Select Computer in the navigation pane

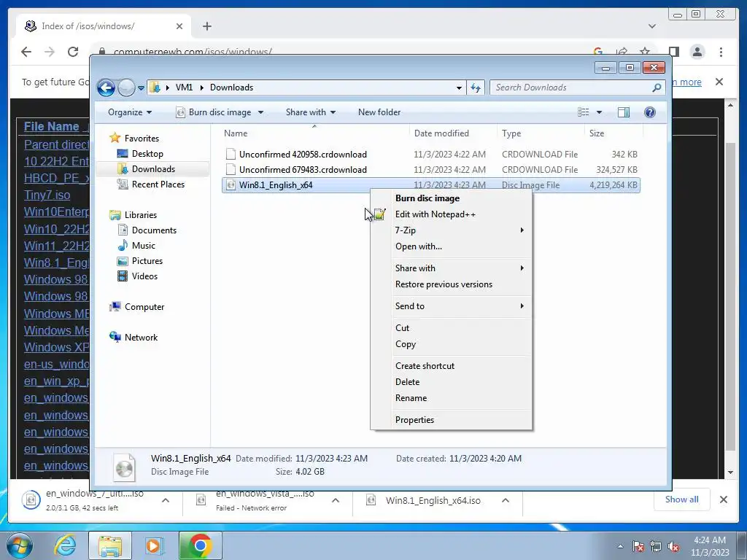click(x=144, y=307)
